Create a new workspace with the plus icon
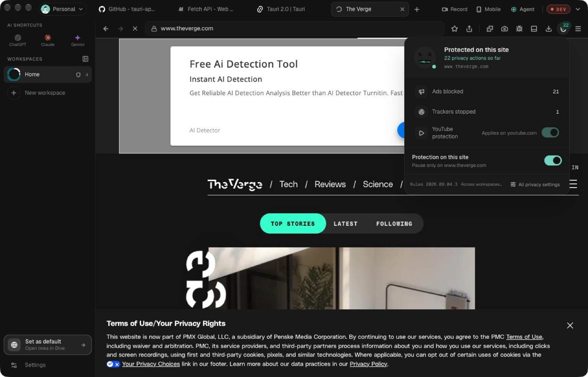588x377 pixels. [14, 93]
